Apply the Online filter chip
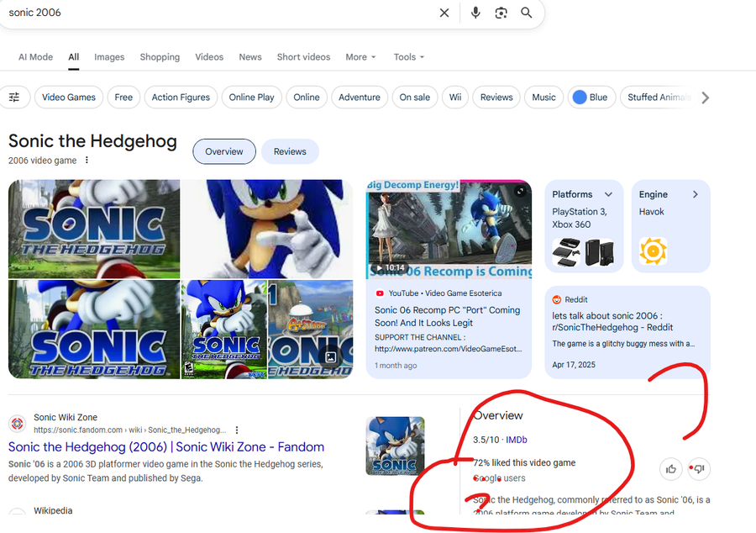The width and height of the screenshot is (756, 533). point(307,98)
